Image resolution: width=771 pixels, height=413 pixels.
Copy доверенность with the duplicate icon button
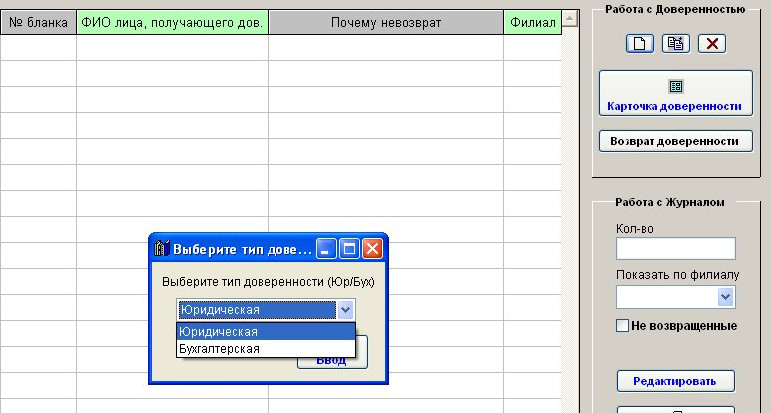pyautogui.click(x=676, y=44)
